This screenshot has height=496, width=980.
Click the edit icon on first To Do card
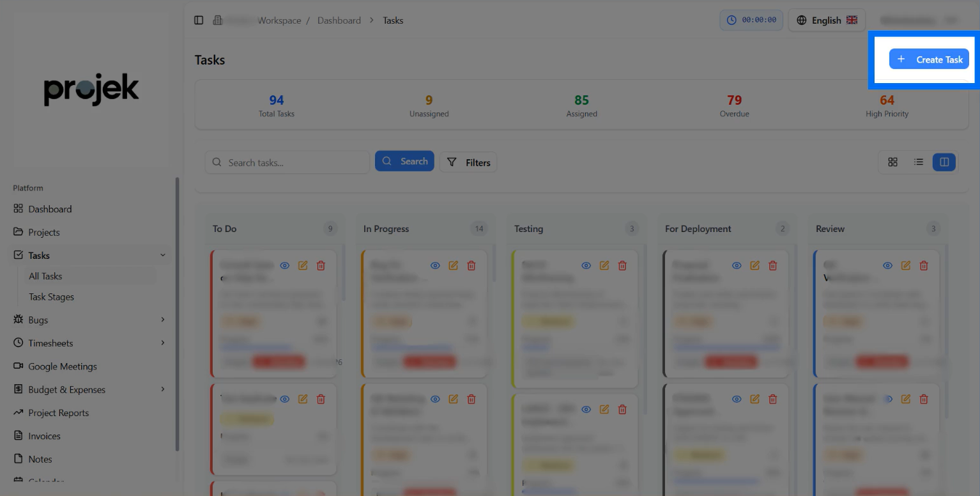(303, 265)
